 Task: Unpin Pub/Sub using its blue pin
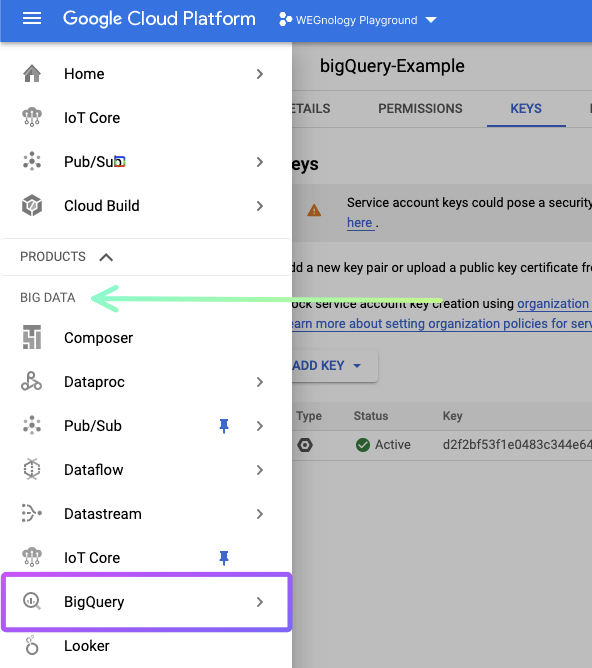click(x=224, y=426)
